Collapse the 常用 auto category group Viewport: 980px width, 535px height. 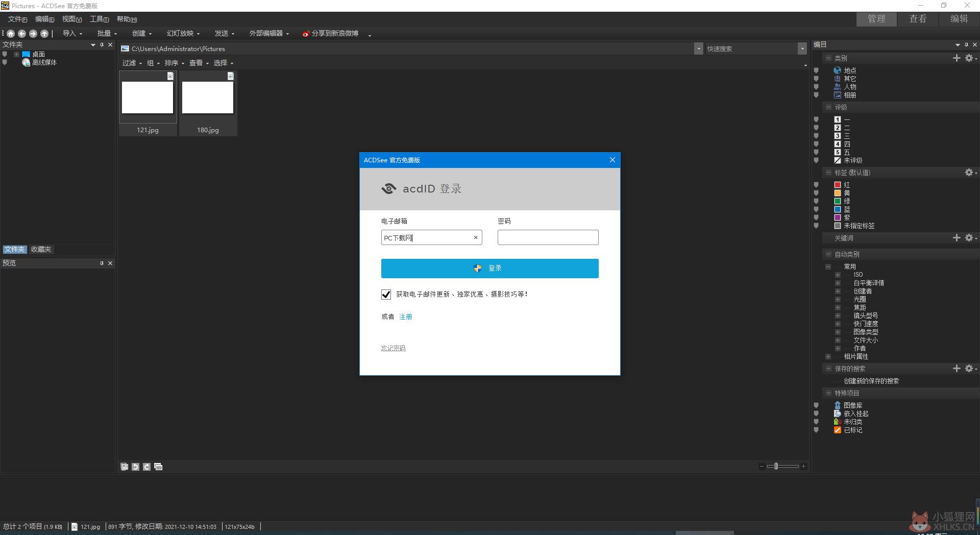[x=828, y=266]
